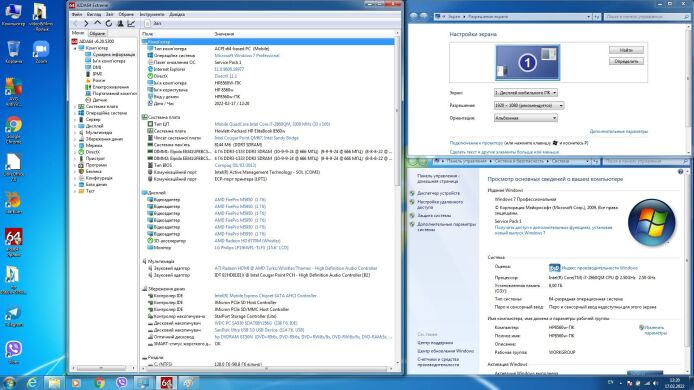Click the Найти button in display settings
The height and width of the screenshot is (390, 694).
(x=626, y=50)
